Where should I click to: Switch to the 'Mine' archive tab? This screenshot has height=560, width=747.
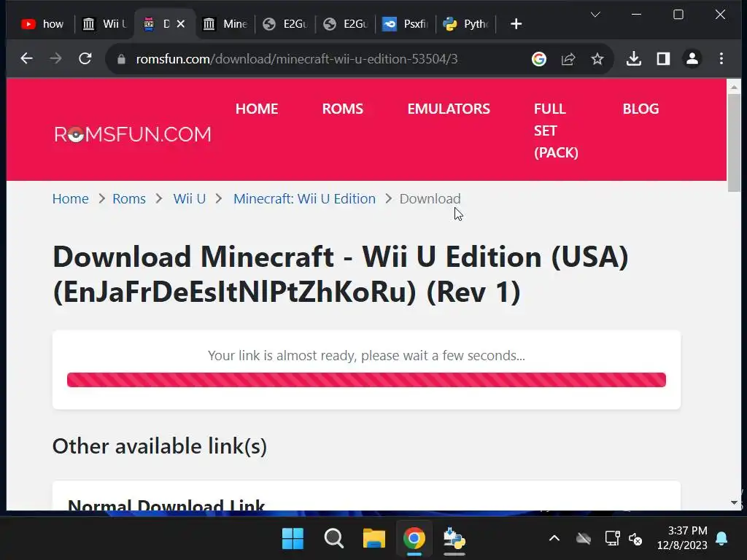click(x=225, y=24)
